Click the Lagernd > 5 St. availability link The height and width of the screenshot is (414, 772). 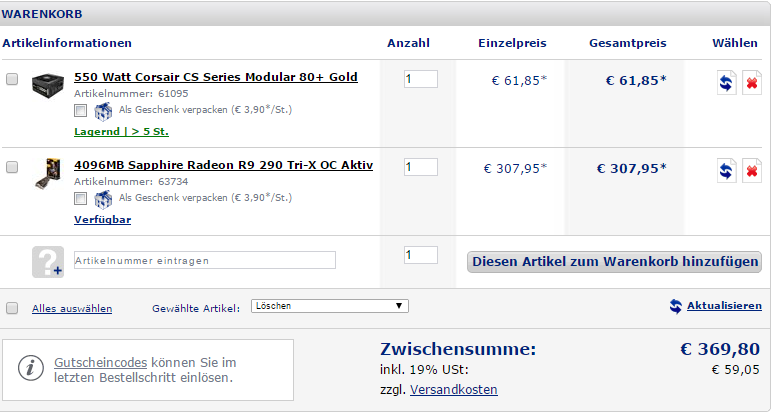tap(121, 131)
